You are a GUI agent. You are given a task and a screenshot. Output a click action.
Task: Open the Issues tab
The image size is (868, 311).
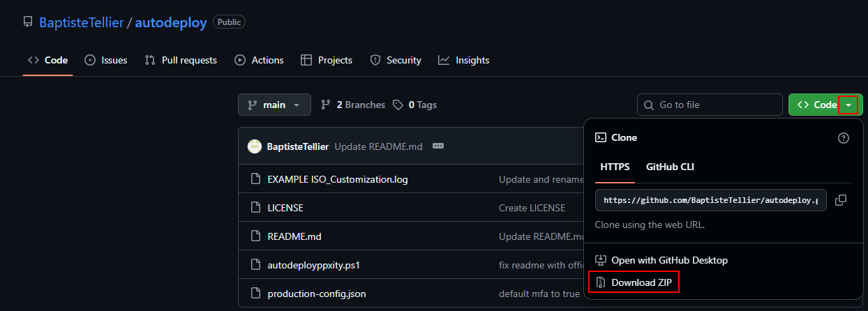(x=106, y=60)
